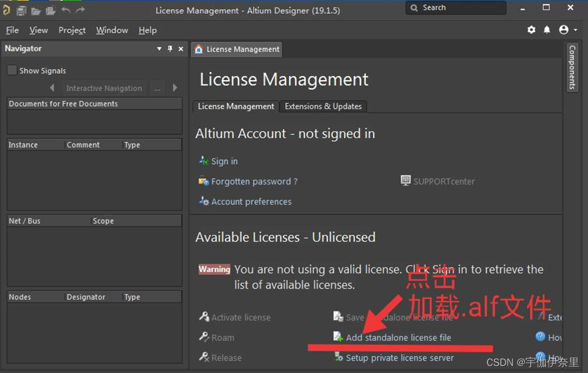Image resolution: width=588 pixels, height=373 pixels.
Task: Click the Search field in title bar
Action: click(456, 8)
